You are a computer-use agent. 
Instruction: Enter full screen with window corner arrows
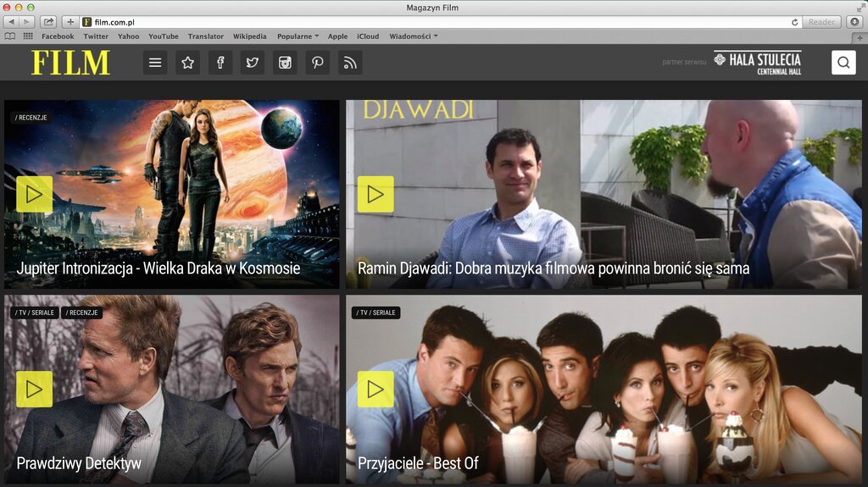(860, 7)
